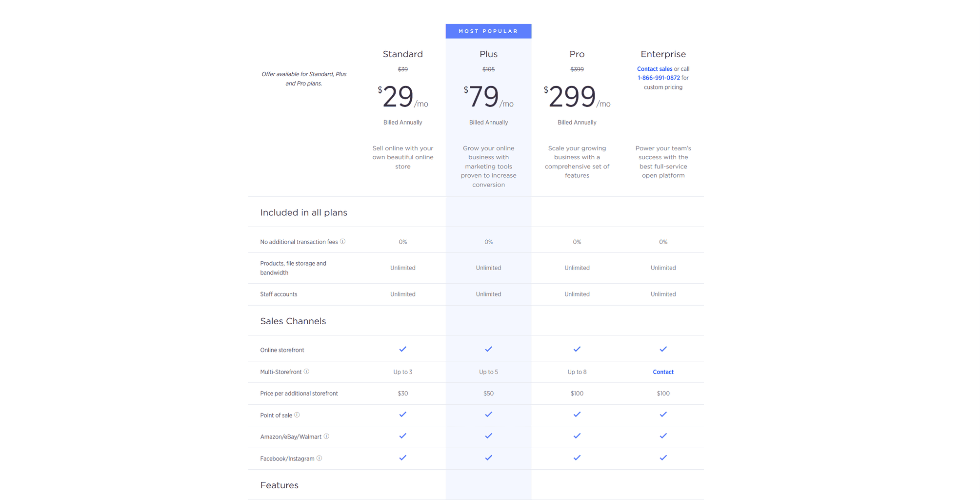This screenshot has height=500, width=980.
Task: Click Pro checkmark in Online storefront row
Action: 577,349
